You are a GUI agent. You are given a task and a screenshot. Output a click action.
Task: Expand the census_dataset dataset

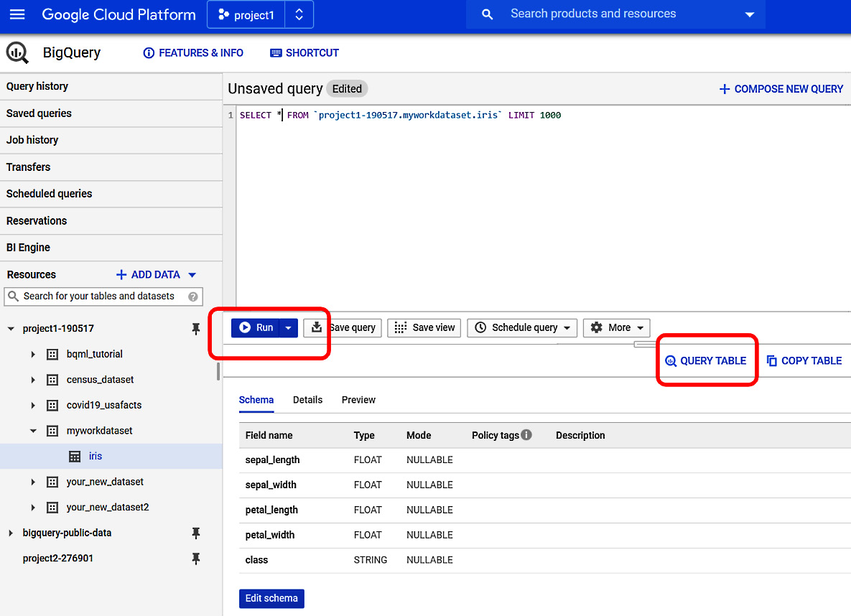[33, 380]
